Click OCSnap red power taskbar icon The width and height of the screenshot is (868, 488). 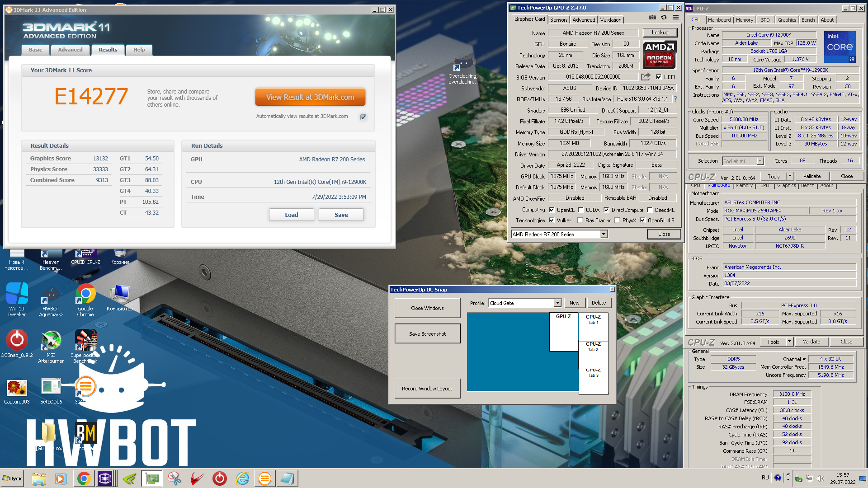pos(220,479)
